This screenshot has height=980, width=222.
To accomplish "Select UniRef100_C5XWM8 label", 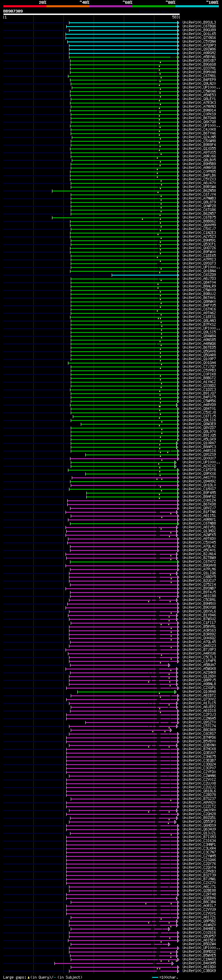I will [x=199, y=141].
